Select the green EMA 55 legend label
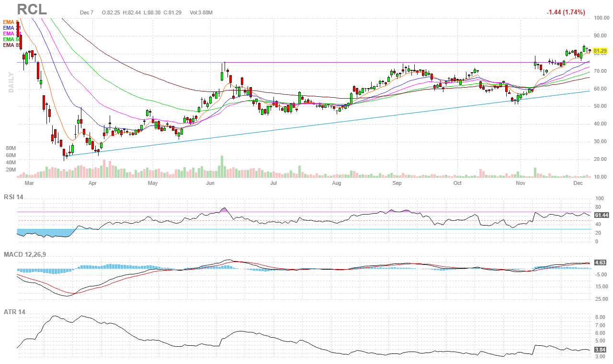 (12, 39)
